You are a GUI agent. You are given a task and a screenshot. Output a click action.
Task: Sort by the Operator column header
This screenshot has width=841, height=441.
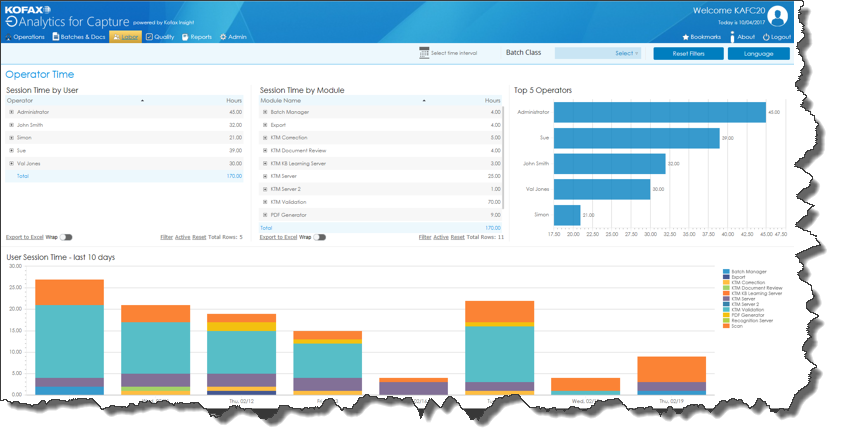coord(20,100)
